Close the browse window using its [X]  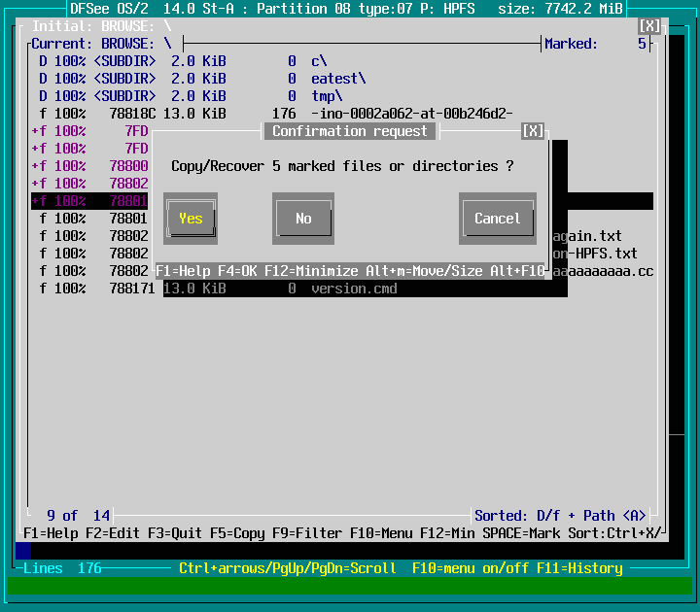click(649, 26)
